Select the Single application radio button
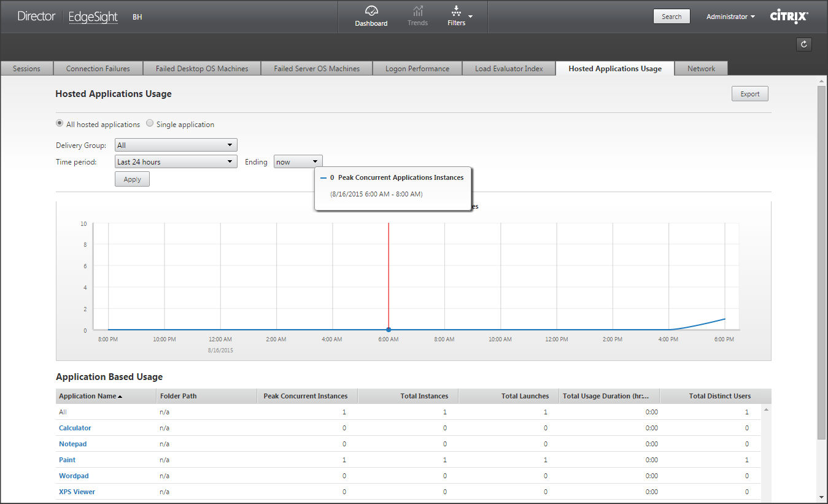828x504 pixels. (x=150, y=123)
